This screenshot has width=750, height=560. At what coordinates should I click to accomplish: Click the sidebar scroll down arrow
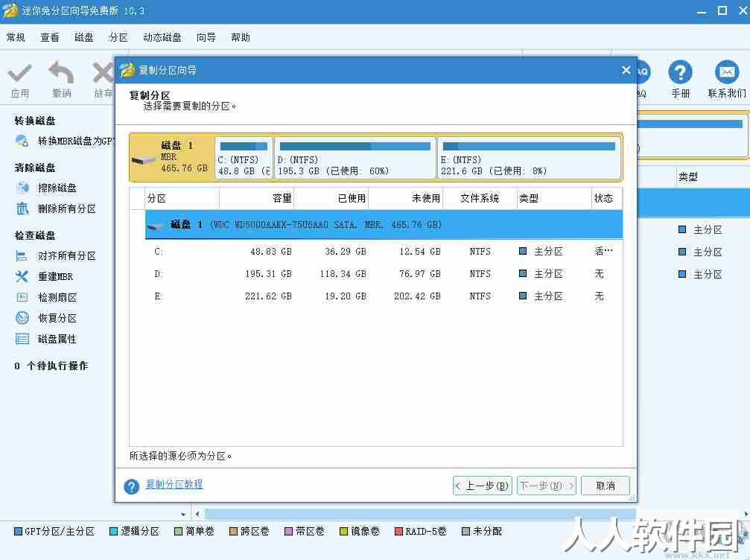click(x=184, y=515)
